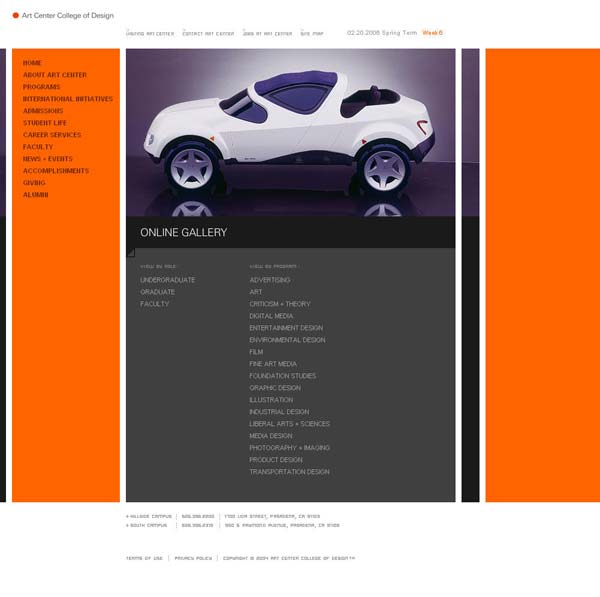
Task: Open the Art program gallery
Action: point(256,292)
